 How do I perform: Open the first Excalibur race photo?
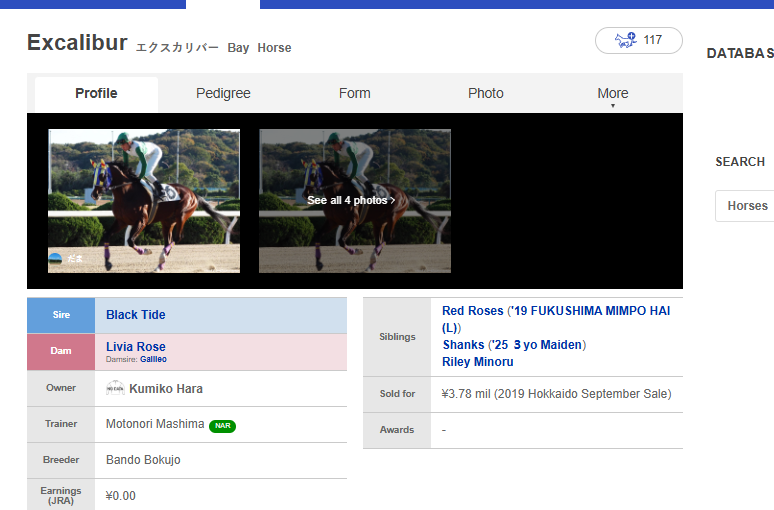tap(144, 201)
